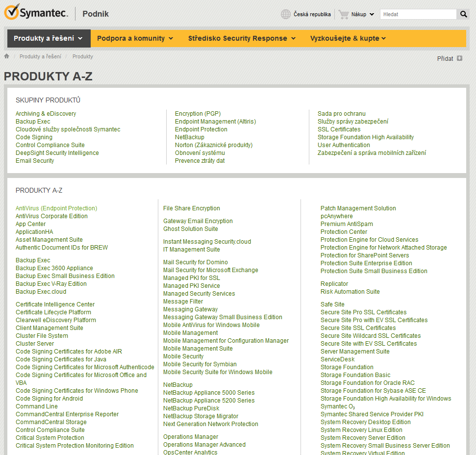The height and width of the screenshot is (455, 476).
Task: Click the shopping cart icon
Action: 343,14
